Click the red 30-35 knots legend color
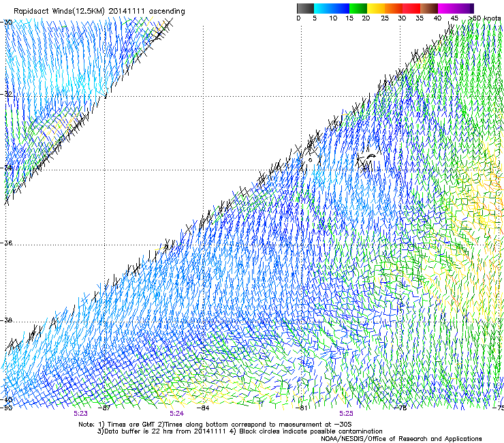 tap(411, 8)
